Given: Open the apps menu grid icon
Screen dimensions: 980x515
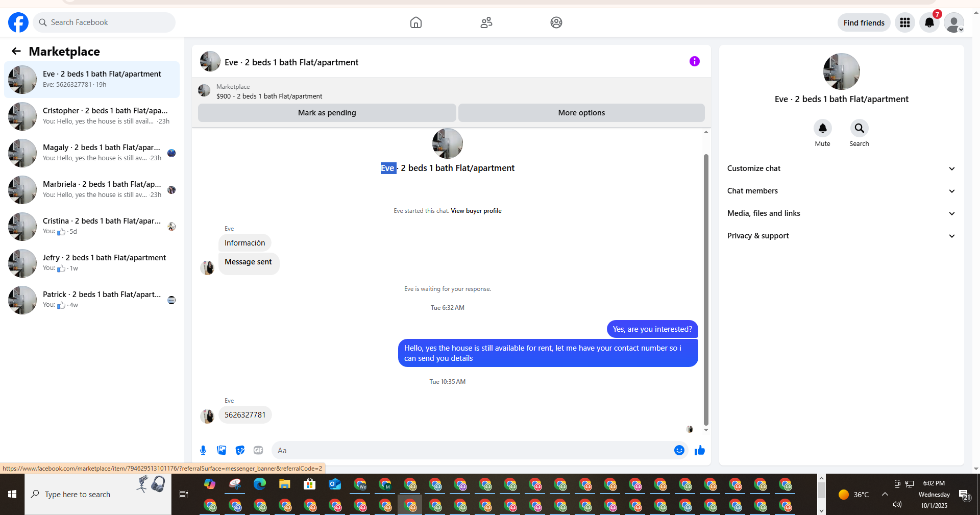Looking at the screenshot, I should click(905, 22).
